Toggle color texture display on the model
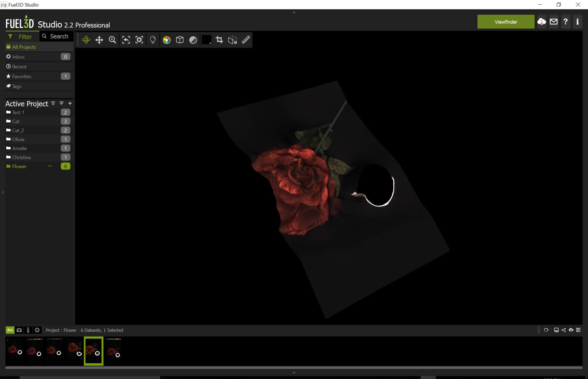 point(167,40)
